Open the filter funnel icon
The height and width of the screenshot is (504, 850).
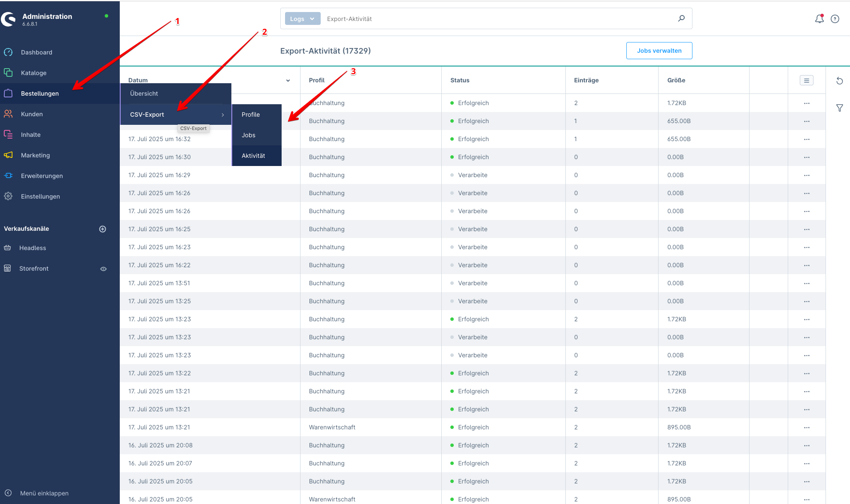coord(840,108)
